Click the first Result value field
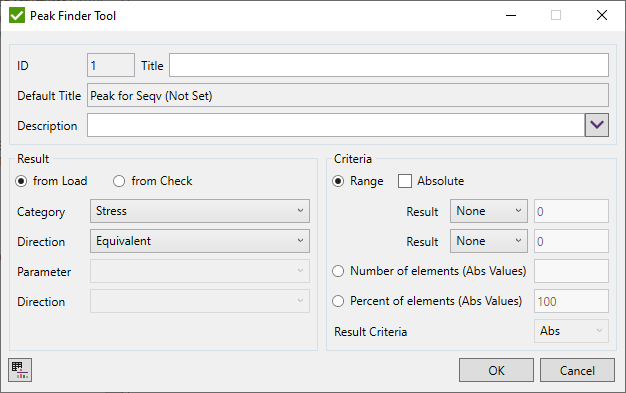Screen dimensions: 626x393 pyautogui.click(x=571, y=211)
